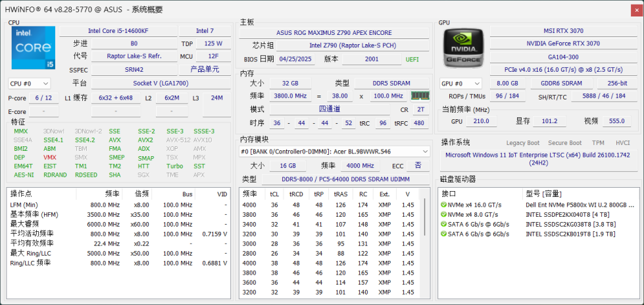This screenshot has width=644, height=305.
Task: Click the BIOS date 04/25/2025 value
Action: coord(296,59)
